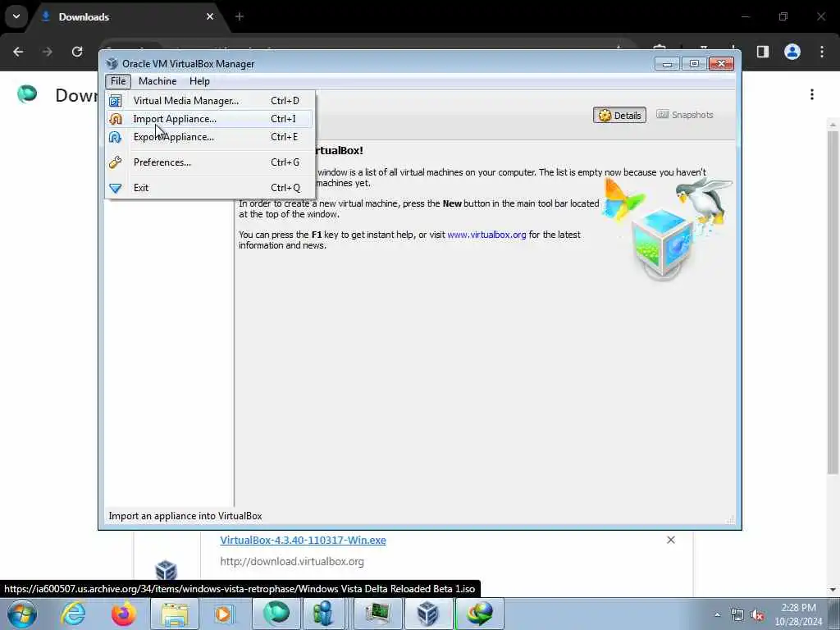Open the Machine menu
This screenshot has height=630, width=840.
[157, 81]
